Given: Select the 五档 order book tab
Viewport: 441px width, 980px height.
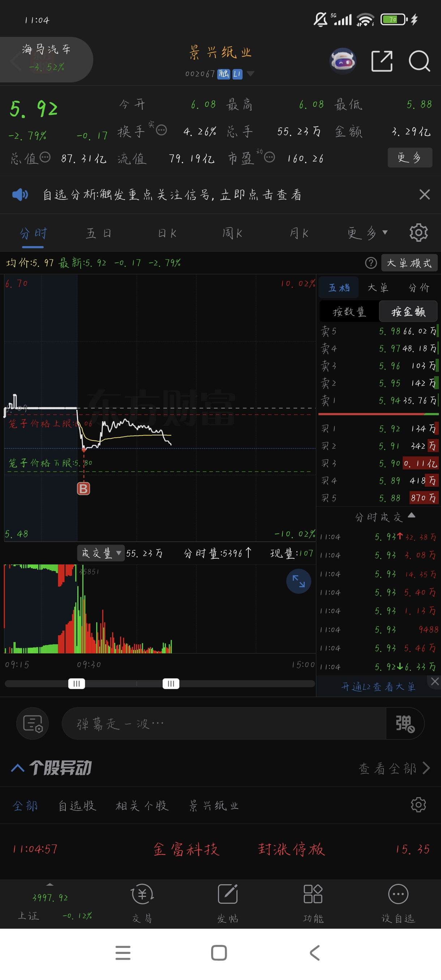Looking at the screenshot, I should point(339,287).
